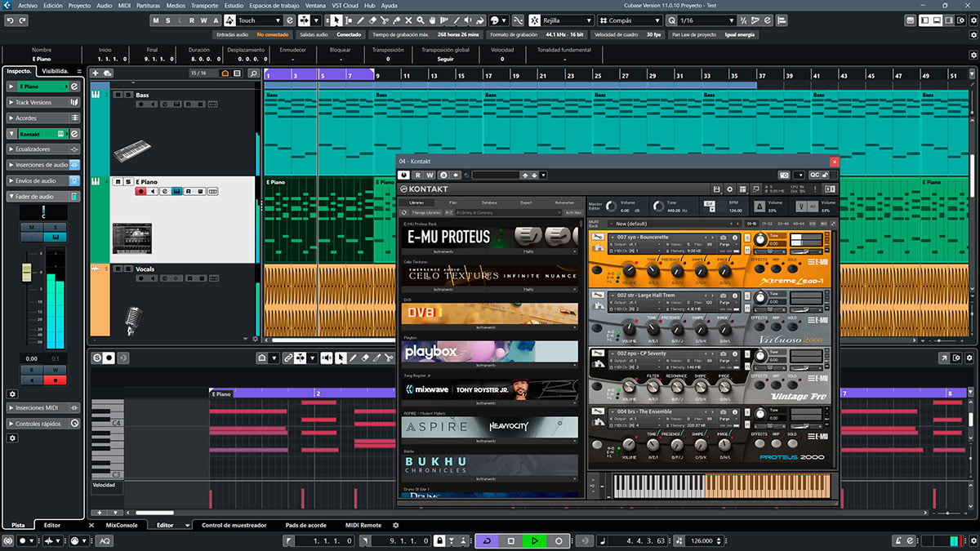Viewport: 980px width, 551px height.
Task: Open the Archivo menu
Action: (28, 5)
